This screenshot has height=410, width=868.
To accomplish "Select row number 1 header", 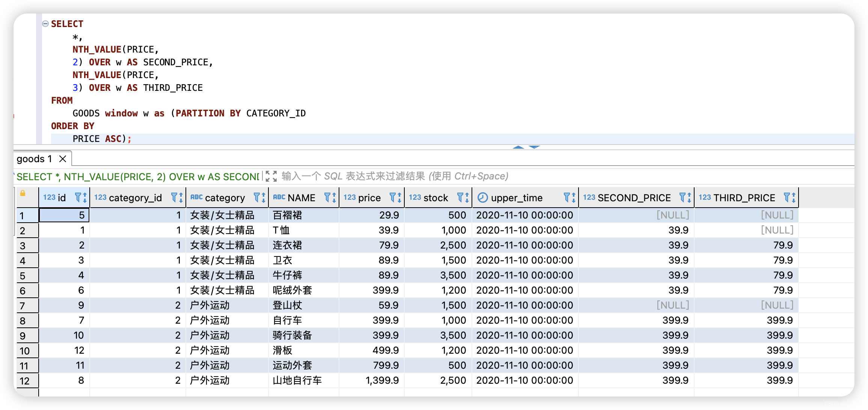I will (27, 216).
